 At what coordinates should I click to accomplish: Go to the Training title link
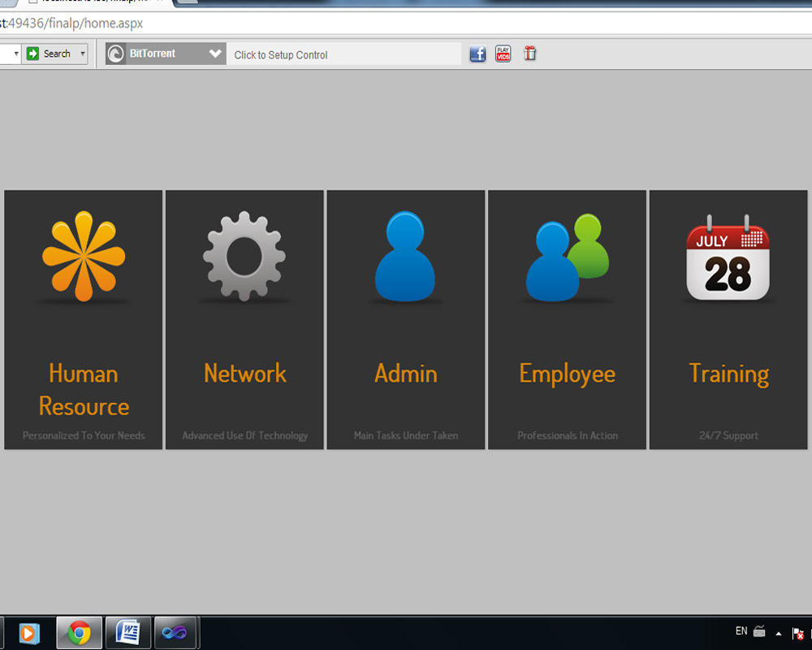[x=728, y=373]
